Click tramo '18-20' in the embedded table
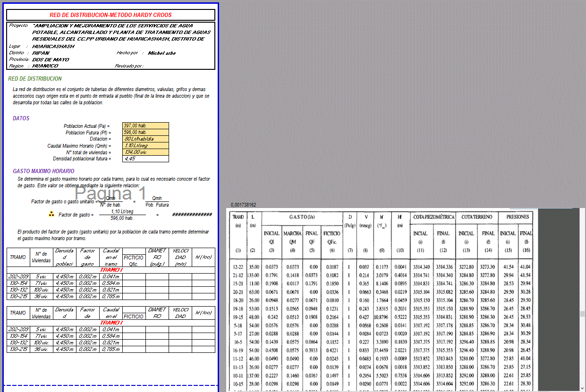586x392 pixels. (x=238, y=300)
